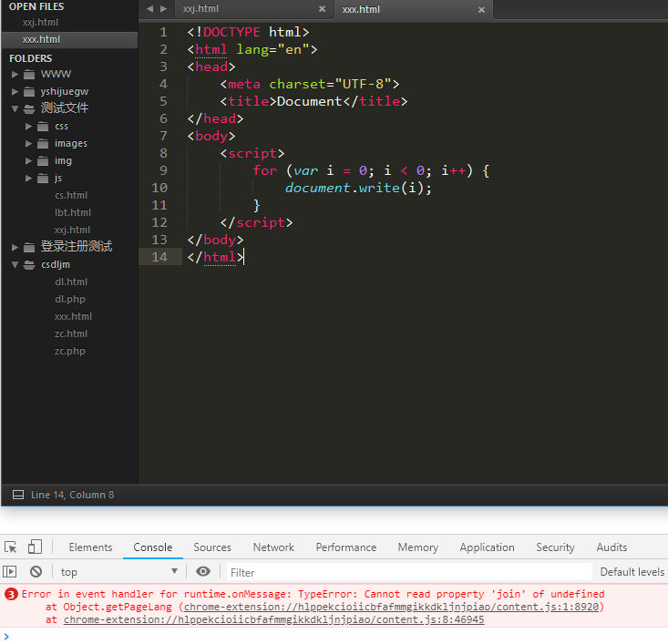Create live expression with the eye icon
The width and height of the screenshot is (668, 644).
203,572
